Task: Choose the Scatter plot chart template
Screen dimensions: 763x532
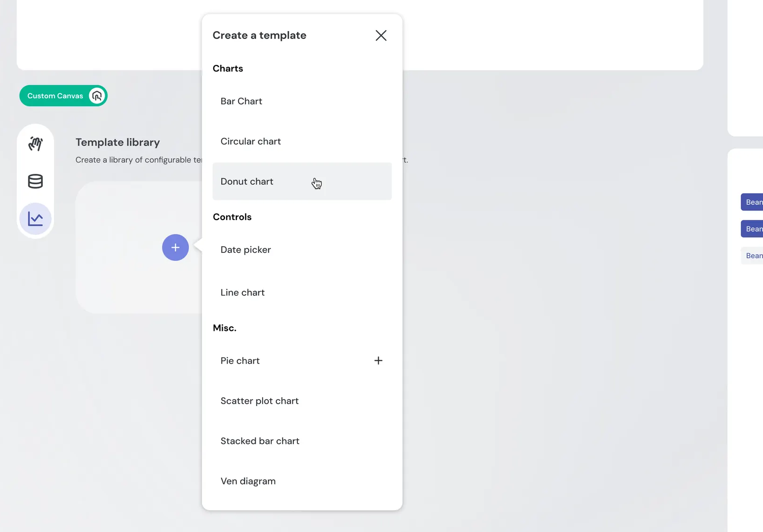Action: point(259,401)
